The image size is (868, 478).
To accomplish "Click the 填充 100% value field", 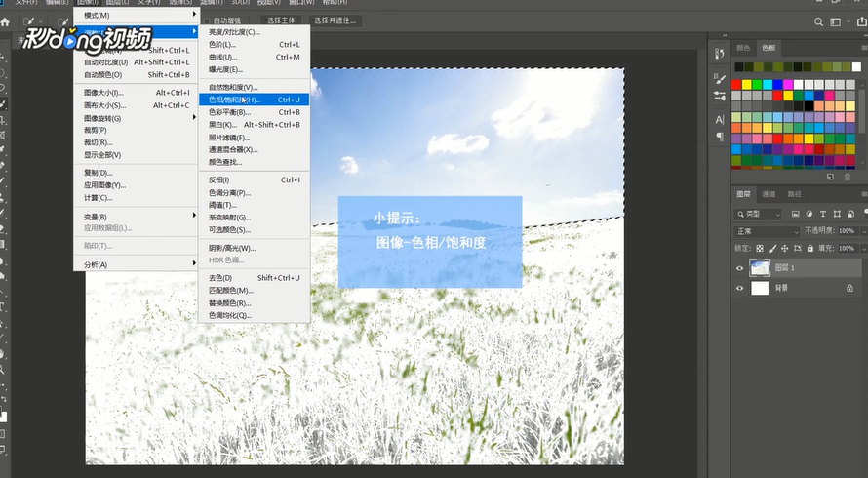I will pyautogui.click(x=847, y=248).
